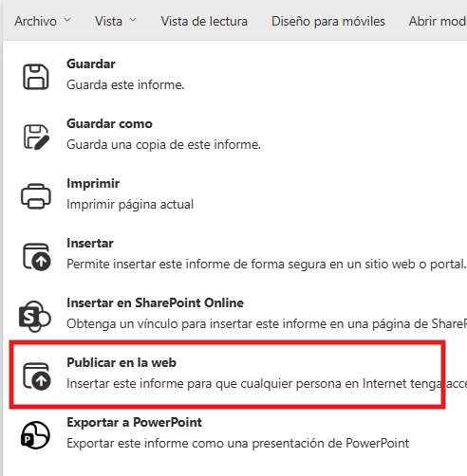Click the Publicar en la web icon
This screenshot has width=467, height=476.
coord(36,375)
